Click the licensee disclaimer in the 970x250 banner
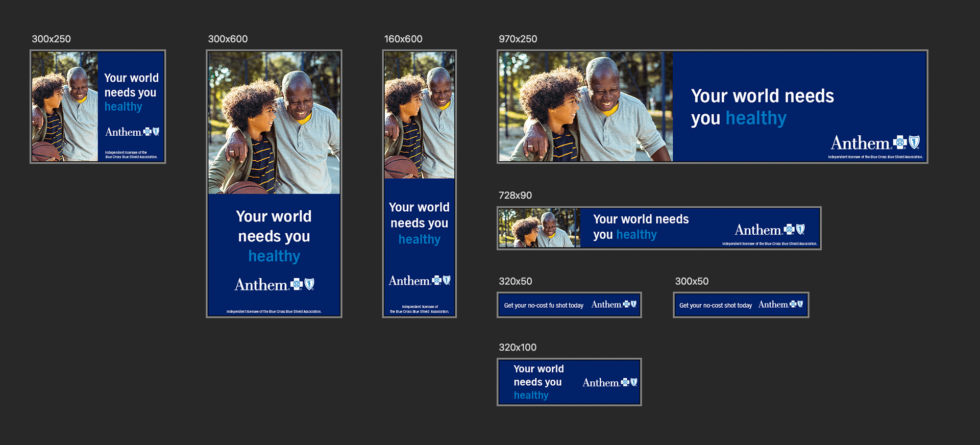This screenshot has height=445, width=980. [x=875, y=157]
